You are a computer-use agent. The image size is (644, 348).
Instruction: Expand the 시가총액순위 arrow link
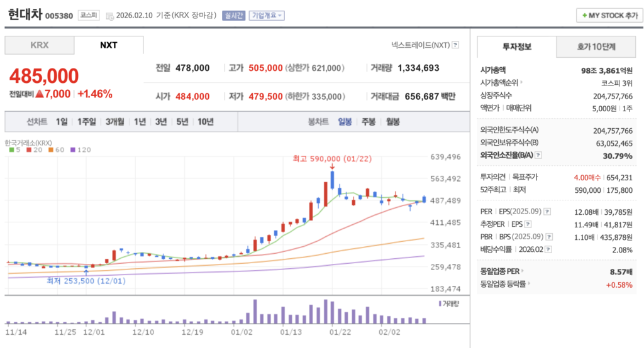521,82
